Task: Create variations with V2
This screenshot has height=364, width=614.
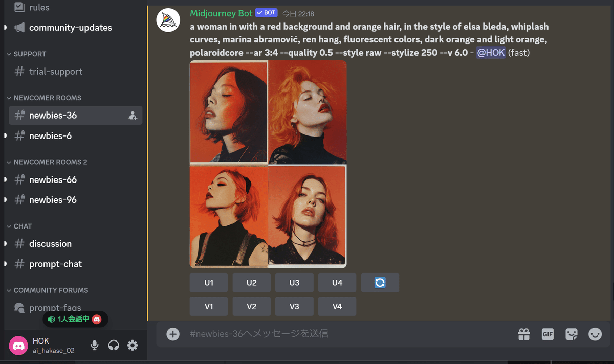Action: coord(252,306)
